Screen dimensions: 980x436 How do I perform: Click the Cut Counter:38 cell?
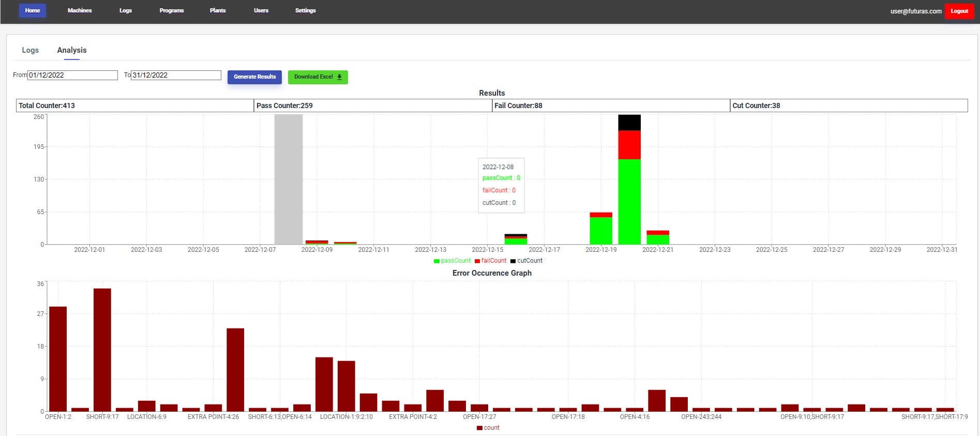849,106
